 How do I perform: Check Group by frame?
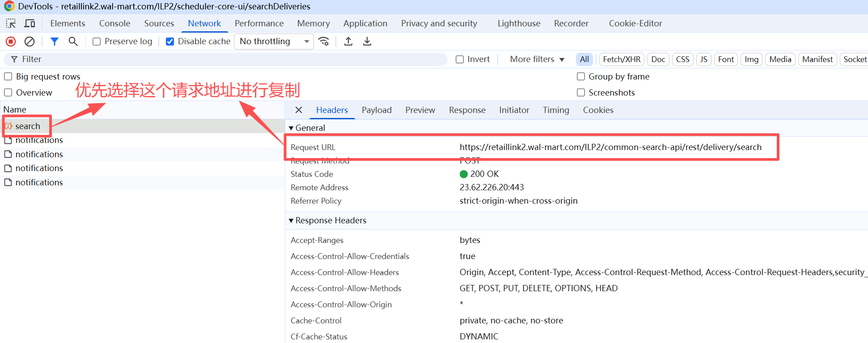[581, 76]
